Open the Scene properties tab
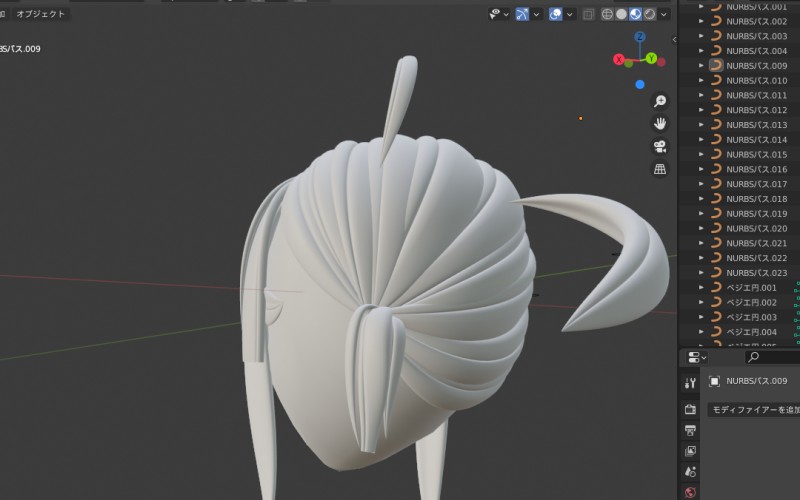 [x=690, y=472]
